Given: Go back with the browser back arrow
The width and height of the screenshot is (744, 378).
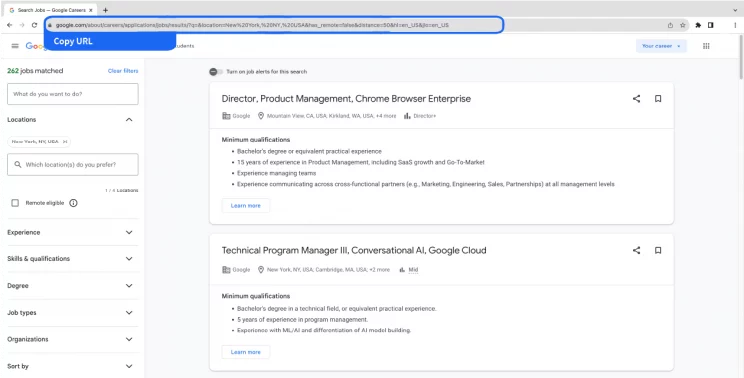Looking at the screenshot, I should tap(9, 25).
